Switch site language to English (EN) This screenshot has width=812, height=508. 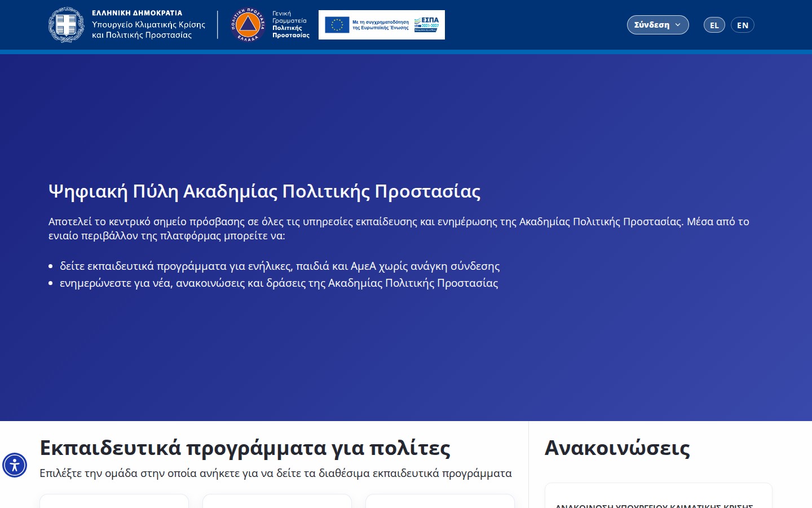[x=743, y=25]
